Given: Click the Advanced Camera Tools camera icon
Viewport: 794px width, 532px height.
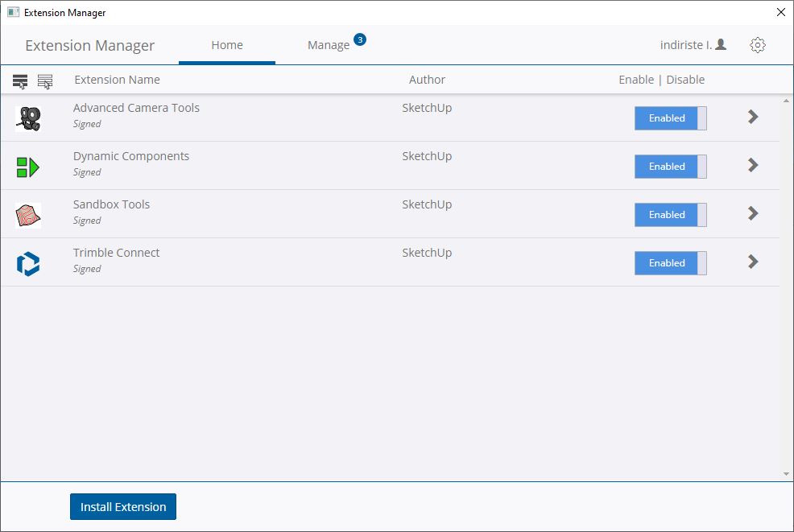Looking at the screenshot, I should [x=28, y=118].
